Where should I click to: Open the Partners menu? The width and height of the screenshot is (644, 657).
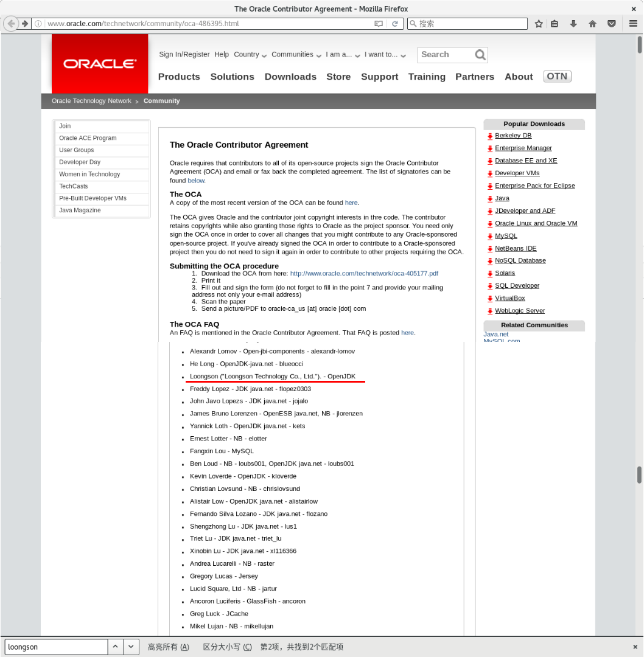(x=475, y=77)
